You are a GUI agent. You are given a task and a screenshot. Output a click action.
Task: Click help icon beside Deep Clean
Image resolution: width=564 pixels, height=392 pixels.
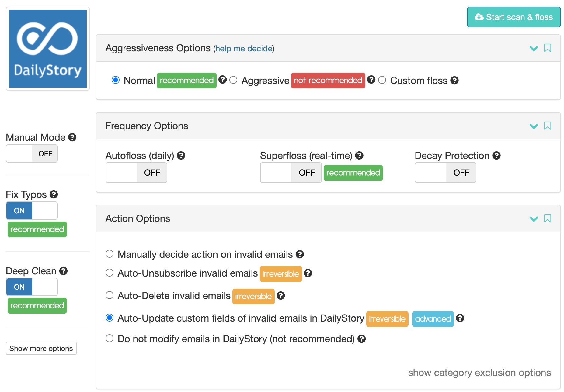click(x=63, y=271)
